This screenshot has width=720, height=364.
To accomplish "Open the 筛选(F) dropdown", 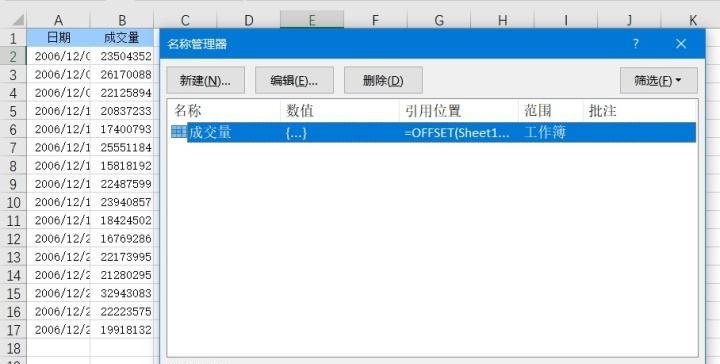I will [x=658, y=80].
